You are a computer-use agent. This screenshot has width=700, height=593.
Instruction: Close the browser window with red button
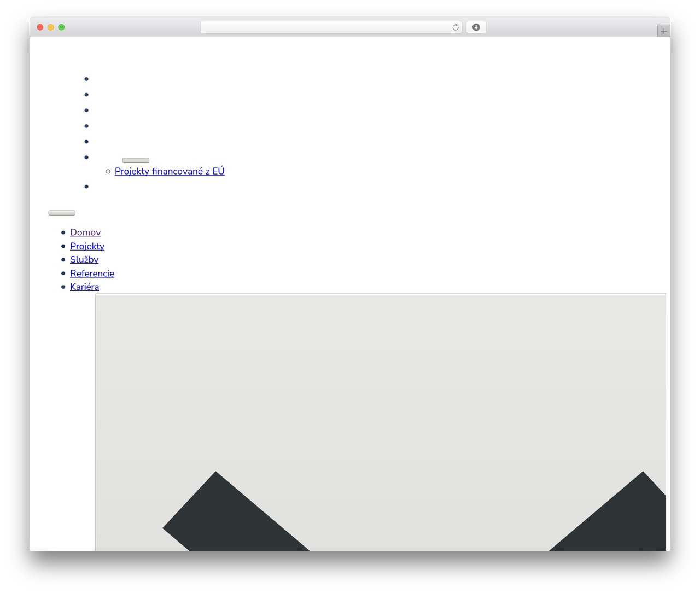point(40,27)
